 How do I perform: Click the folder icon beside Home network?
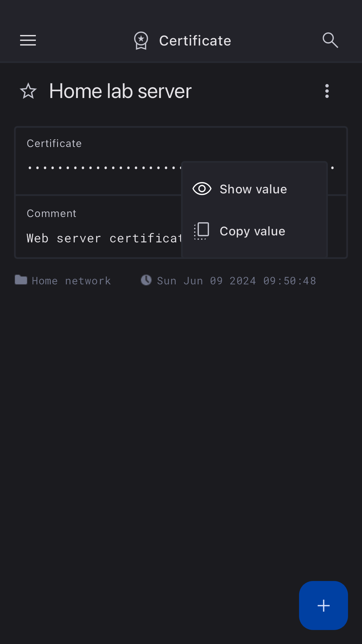tap(21, 280)
